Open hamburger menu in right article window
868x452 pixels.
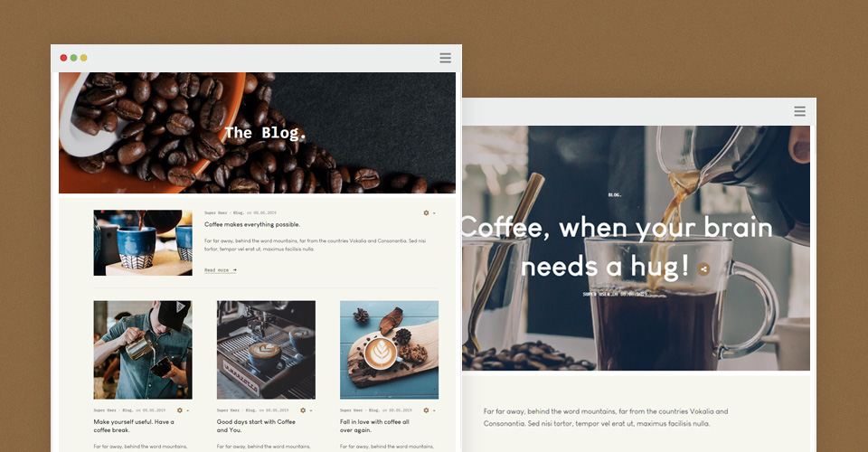[x=799, y=111]
